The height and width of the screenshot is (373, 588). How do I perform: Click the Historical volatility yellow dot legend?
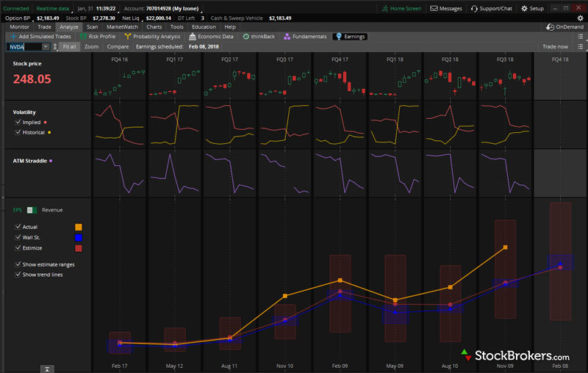pos(49,133)
